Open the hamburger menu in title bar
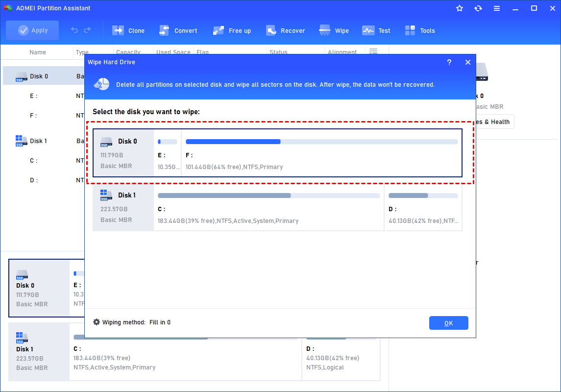This screenshot has height=392, width=561. point(497,8)
